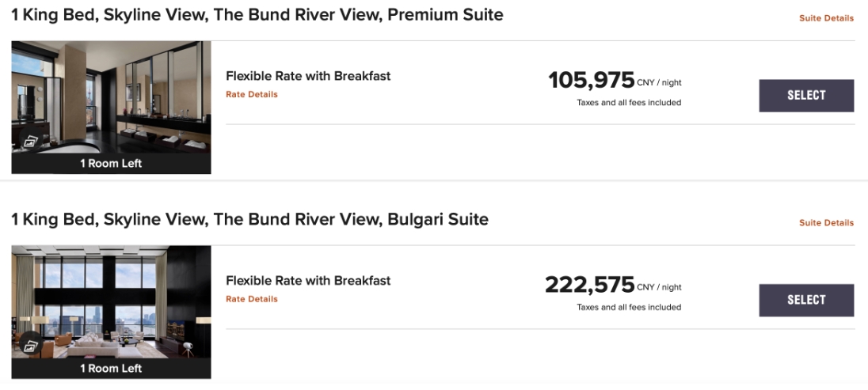Click 'Taxes and all fees included' under 222,575
This screenshot has width=868, height=390.
coord(629,308)
